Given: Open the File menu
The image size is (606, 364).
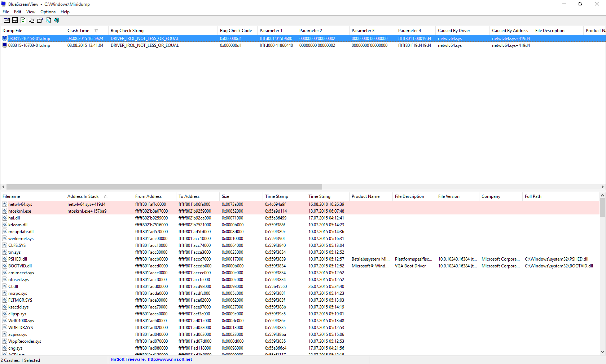Looking at the screenshot, I should [x=6, y=12].
